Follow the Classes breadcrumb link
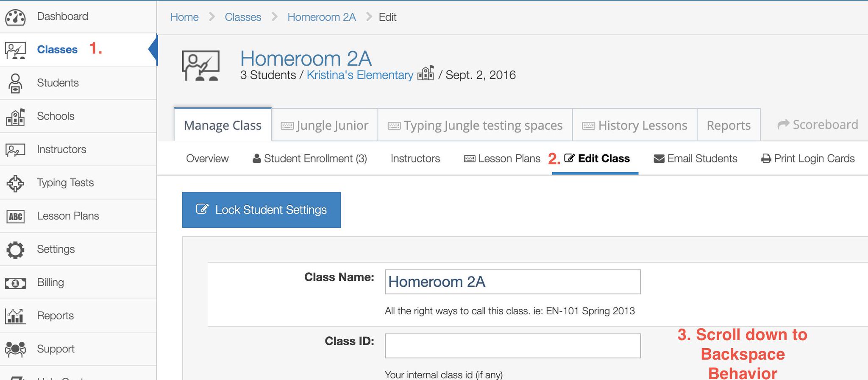 pyautogui.click(x=243, y=17)
